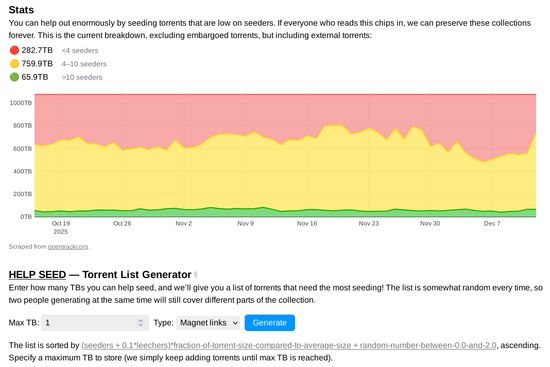This screenshot has width=550, height=367.
Task: Click the Stats heading
Action: 21,9
